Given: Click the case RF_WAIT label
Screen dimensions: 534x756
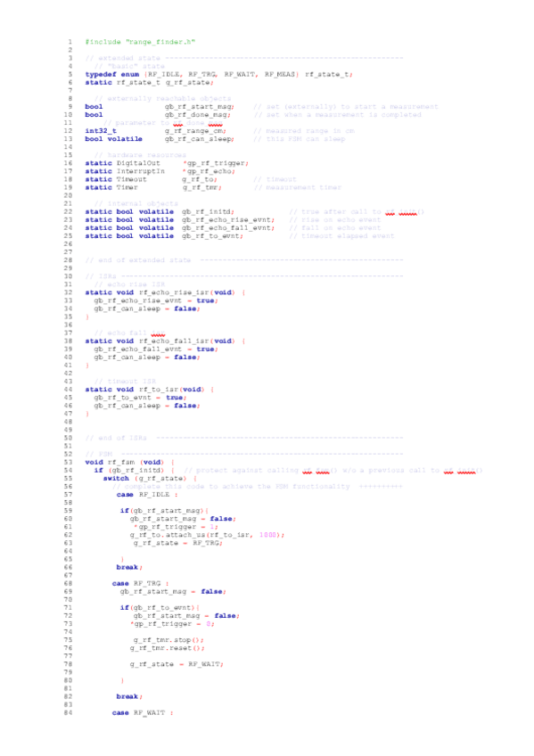Looking at the screenshot, I should pos(143,712).
